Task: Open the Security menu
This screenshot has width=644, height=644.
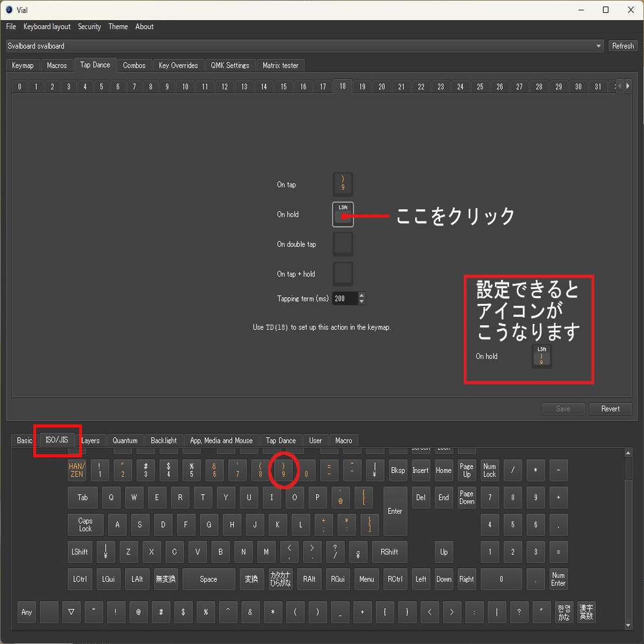Action: point(89,27)
